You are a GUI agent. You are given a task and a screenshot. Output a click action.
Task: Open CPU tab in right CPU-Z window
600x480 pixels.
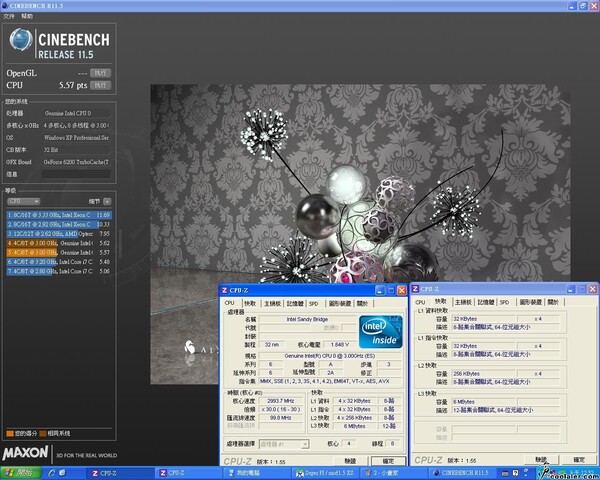tap(420, 302)
